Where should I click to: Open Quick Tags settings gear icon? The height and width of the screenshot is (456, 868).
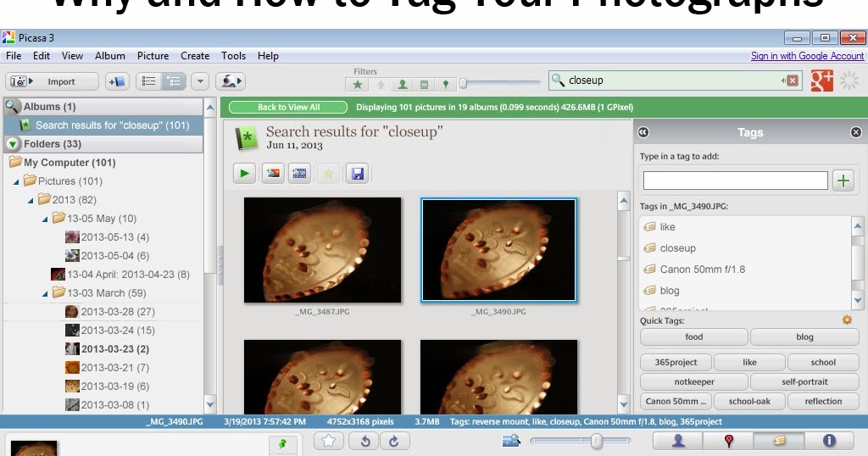click(847, 320)
